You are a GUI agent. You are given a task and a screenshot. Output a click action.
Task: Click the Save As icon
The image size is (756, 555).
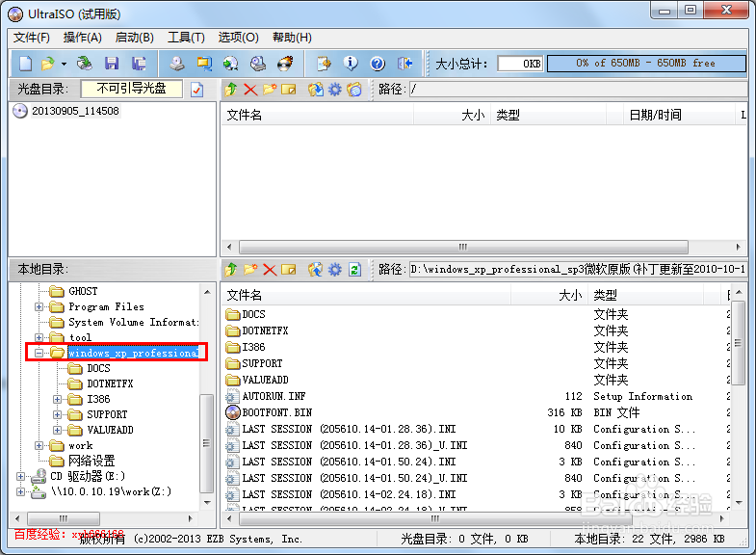[x=139, y=64]
